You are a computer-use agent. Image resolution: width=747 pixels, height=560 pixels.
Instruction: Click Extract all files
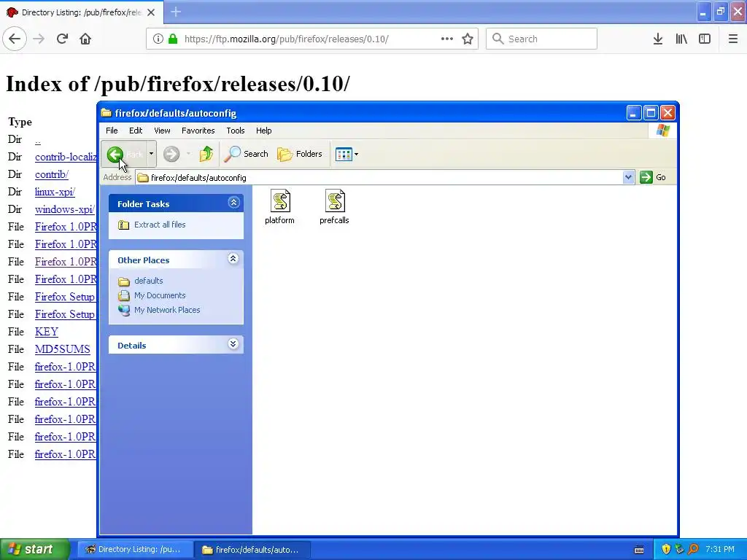[x=160, y=225]
